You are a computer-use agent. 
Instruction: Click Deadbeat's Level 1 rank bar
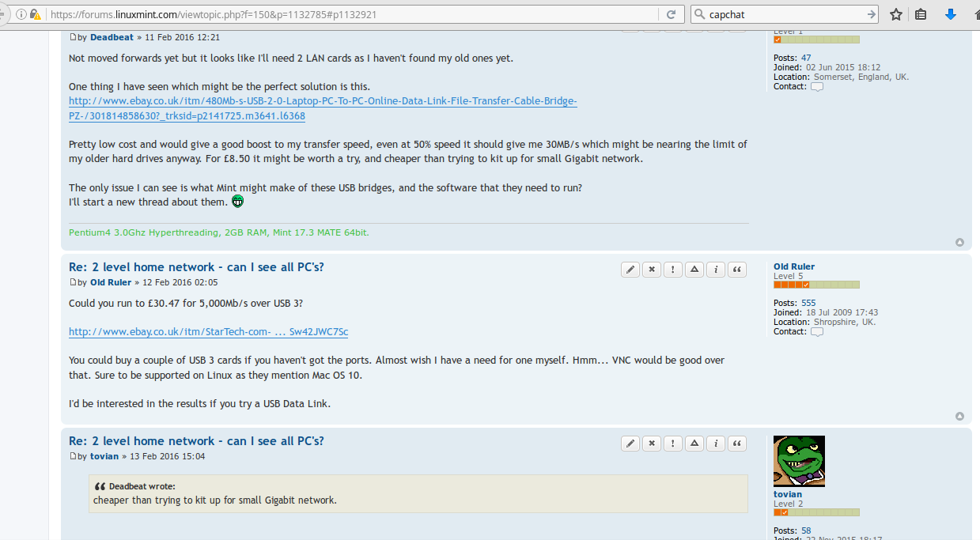(x=816, y=40)
